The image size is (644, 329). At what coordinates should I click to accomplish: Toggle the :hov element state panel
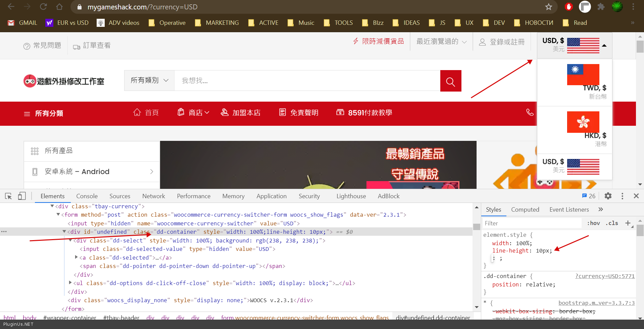(x=593, y=223)
